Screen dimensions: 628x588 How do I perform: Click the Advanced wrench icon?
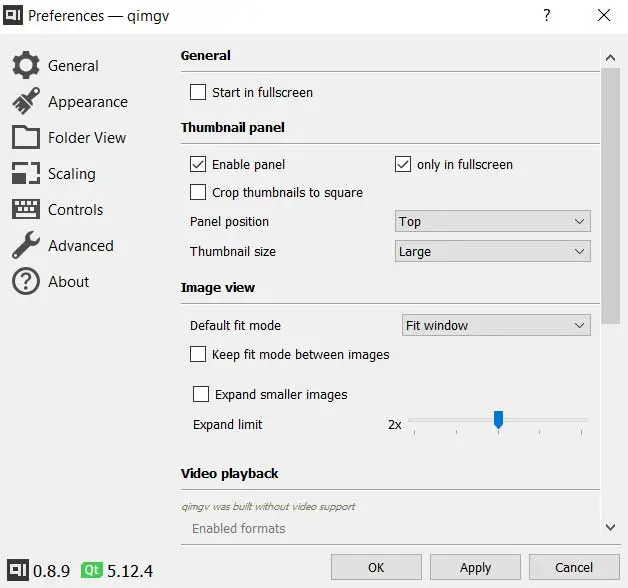point(25,246)
